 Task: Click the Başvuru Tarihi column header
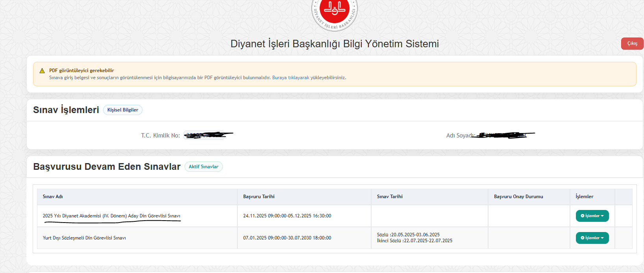pos(259,197)
